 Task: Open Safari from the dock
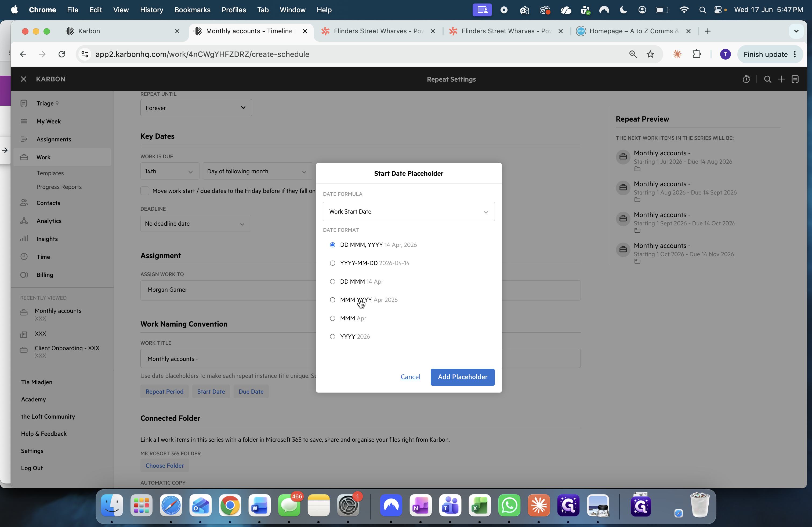click(x=171, y=505)
